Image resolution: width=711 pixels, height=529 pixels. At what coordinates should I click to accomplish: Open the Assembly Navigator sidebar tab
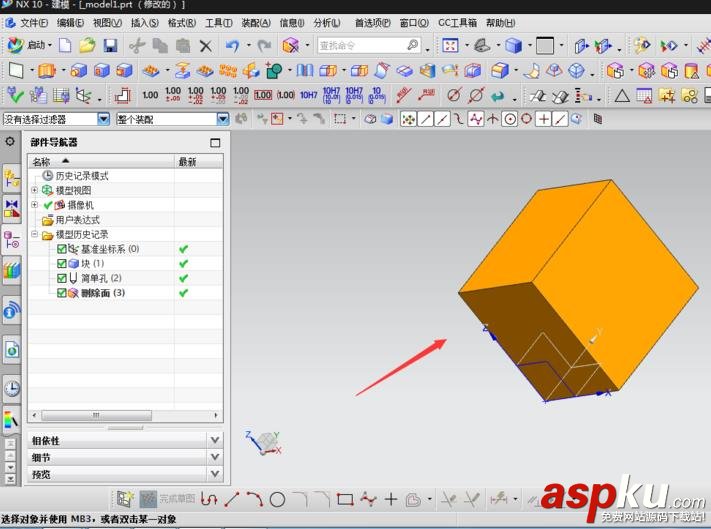pos(11,178)
